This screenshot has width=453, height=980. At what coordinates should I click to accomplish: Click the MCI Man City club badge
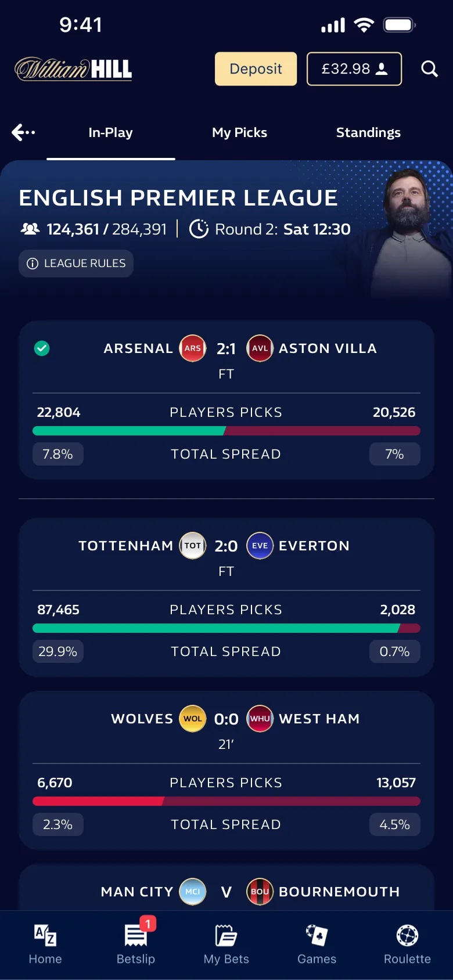pos(192,892)
